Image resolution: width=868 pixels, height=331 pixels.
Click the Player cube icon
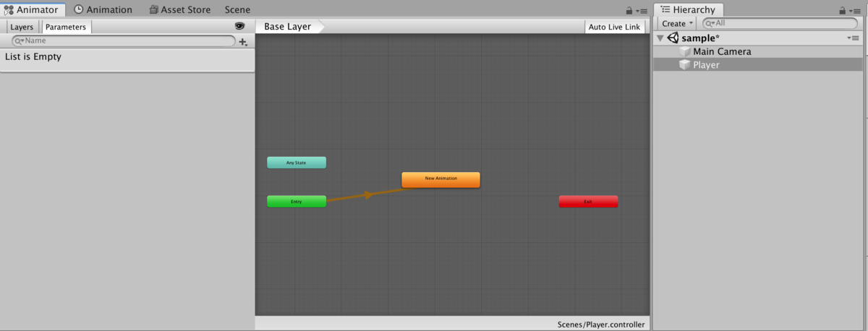684,64
